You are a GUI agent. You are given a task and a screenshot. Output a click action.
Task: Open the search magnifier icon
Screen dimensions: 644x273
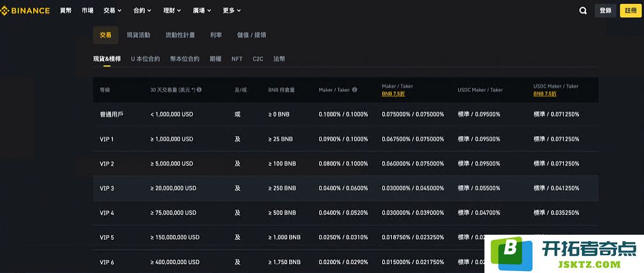583,11
